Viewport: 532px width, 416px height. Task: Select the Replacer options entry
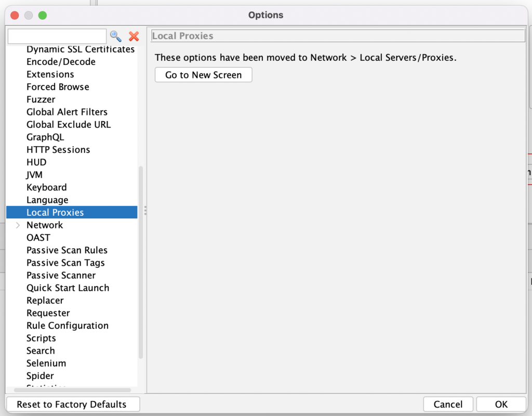pos(45,301)
